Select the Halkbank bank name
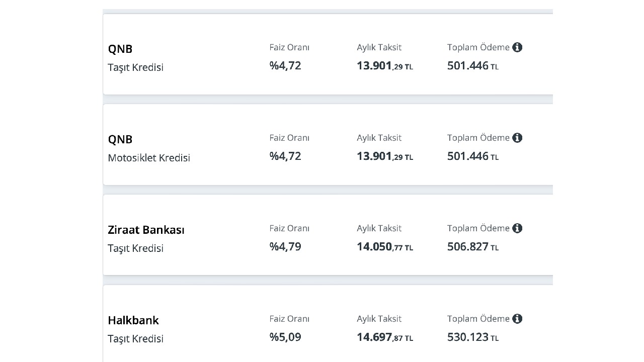The width and height of the screenshot is (644, 362). (x=133, y=320)
